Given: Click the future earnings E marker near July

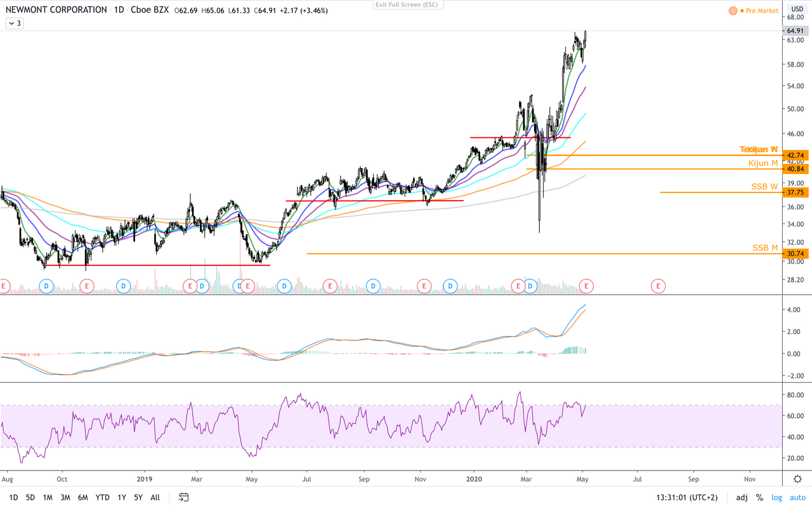Looking at the screenshot, I should tap(658, 286).
